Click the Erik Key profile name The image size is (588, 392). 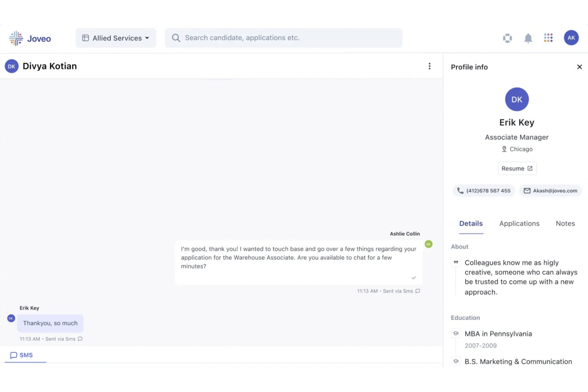(517, 122)
